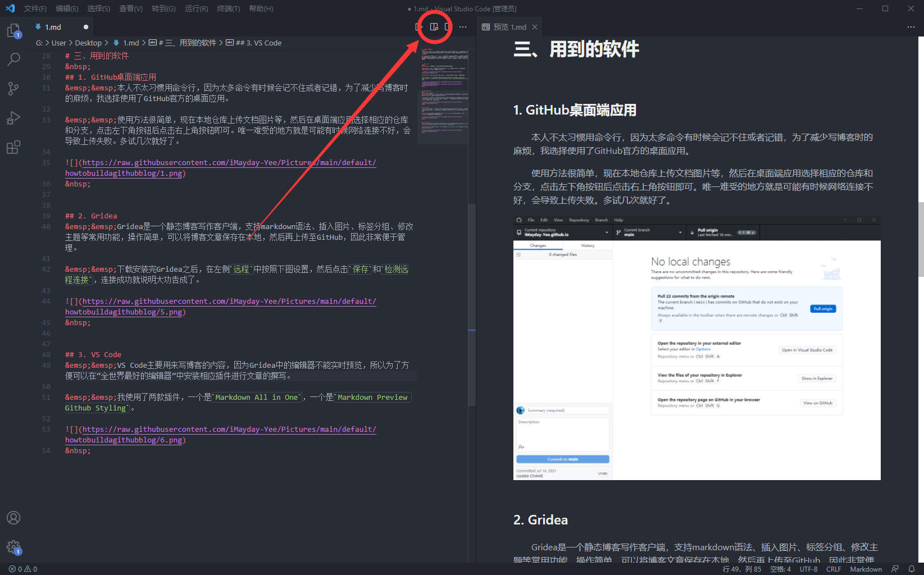Click the run/open changes icon in editor toolbar
Viewport: 924px width, 575px height.
(x=418, y=27)
